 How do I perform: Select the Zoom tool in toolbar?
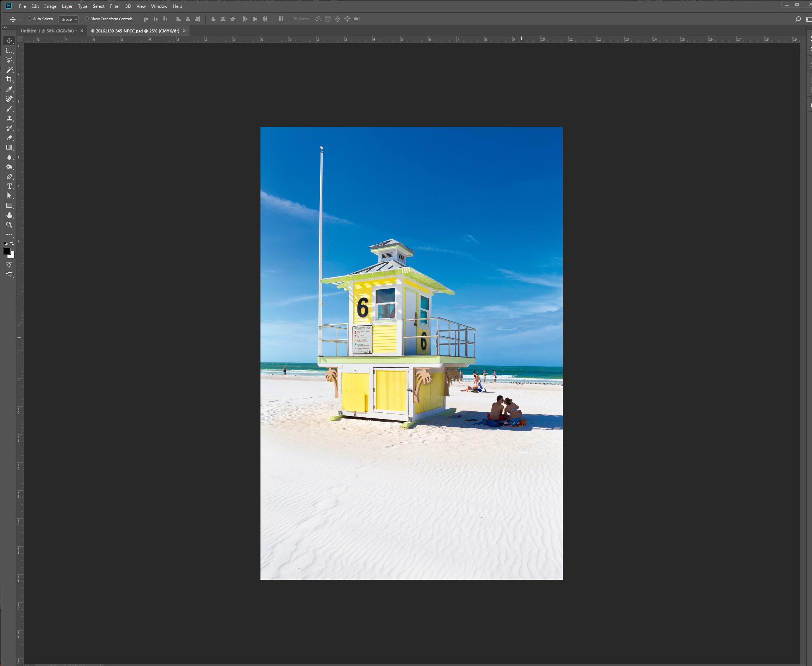(x=9, y=225)
